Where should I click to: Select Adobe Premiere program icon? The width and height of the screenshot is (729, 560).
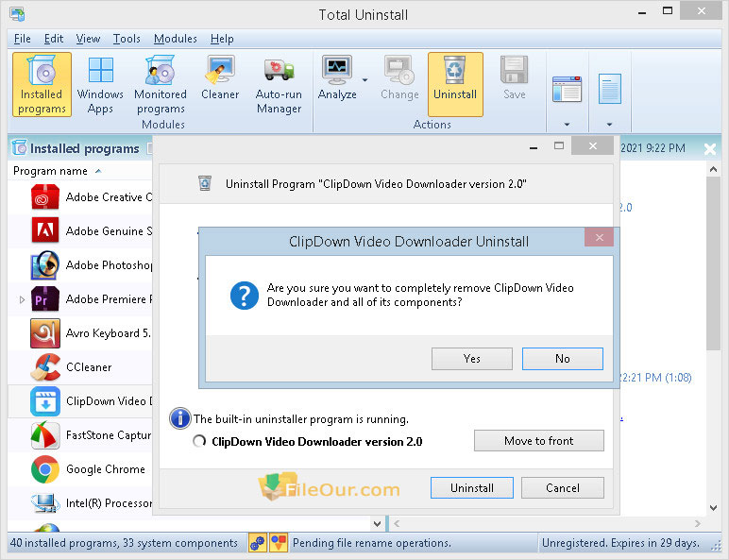coord(45,299)
